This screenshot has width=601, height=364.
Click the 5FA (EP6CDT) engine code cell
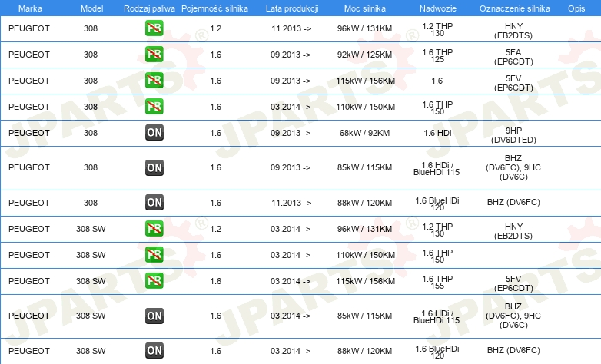coord(513,57)
